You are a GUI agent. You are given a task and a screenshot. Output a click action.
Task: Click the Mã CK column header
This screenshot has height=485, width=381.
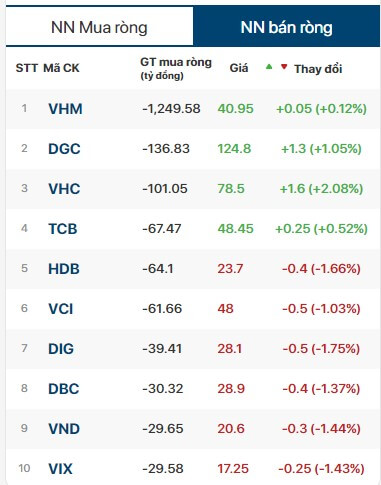[x=61, y=68]
